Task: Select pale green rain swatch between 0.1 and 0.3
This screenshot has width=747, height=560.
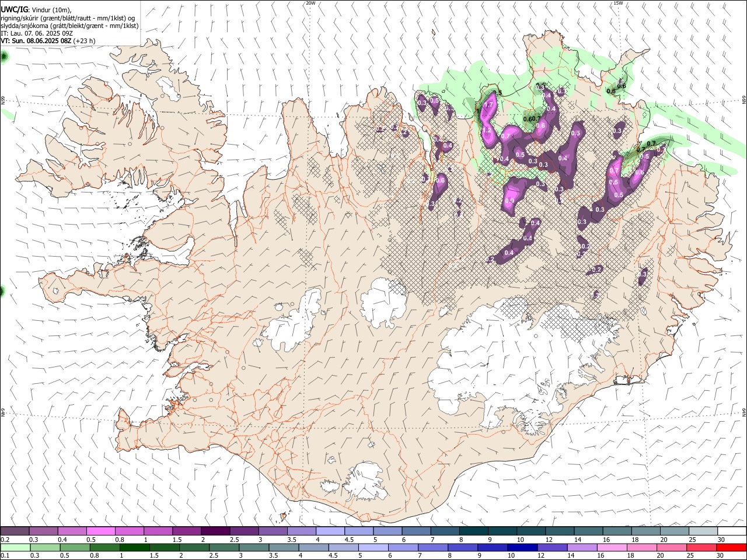Action: 15,548
